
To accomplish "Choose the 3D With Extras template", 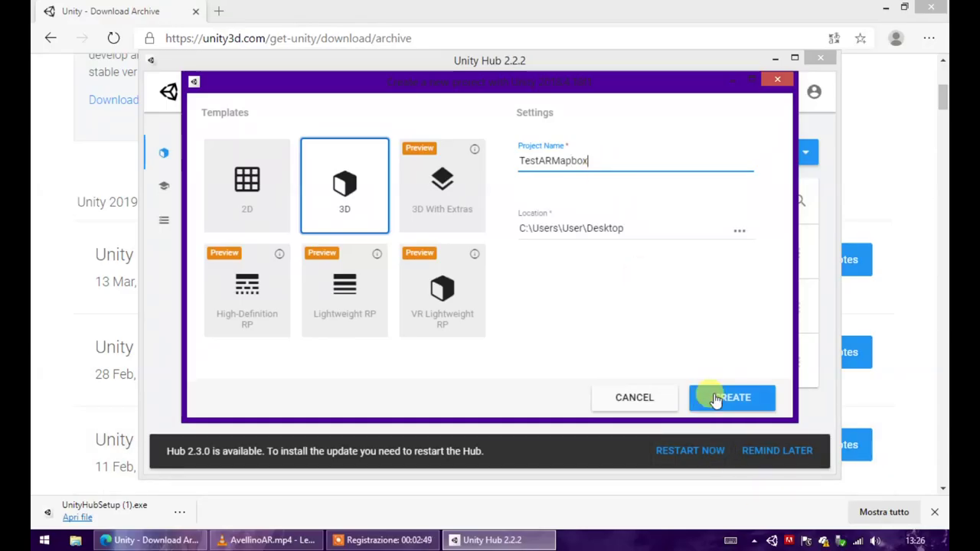I will coord(442,185).
